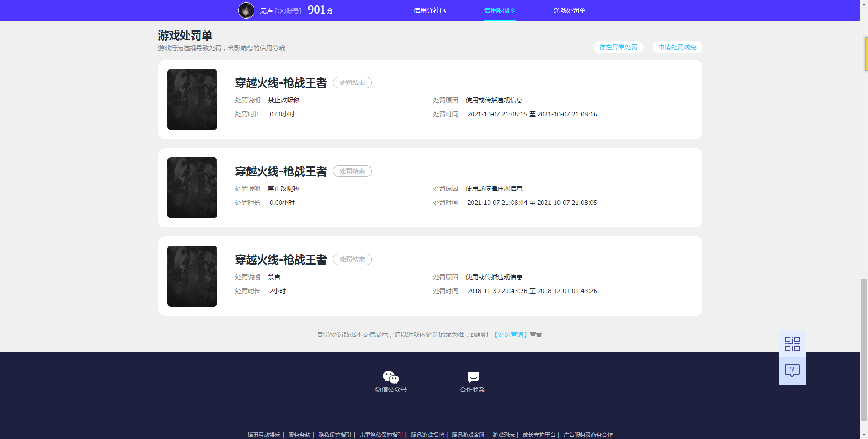Select time range 2021-10-07 21:08:15 至 21:08:16
The width and height of the screenshot is (868, 439).
pyautogui.click(x=532, y=114)
